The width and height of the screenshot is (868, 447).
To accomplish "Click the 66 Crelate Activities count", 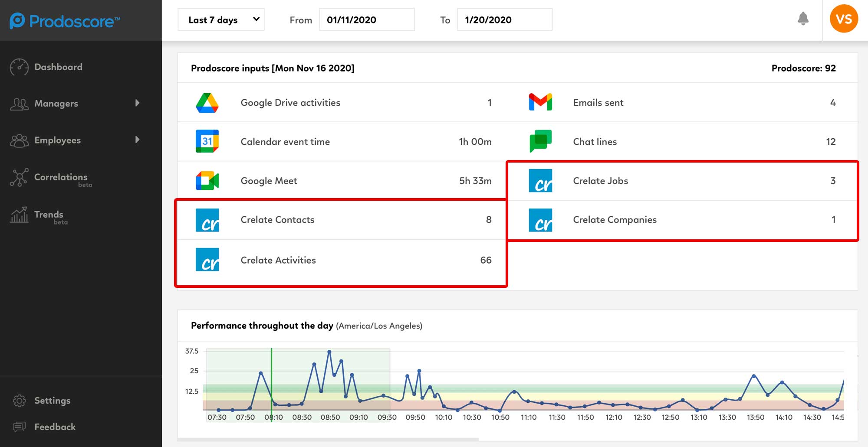I will click(486, 260).
